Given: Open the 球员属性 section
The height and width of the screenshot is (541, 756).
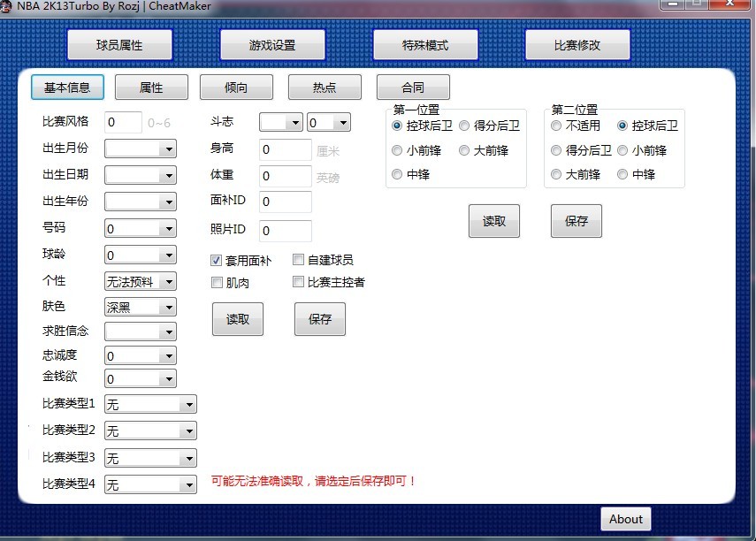Looking at the screenshot, I should click(119, 45).
